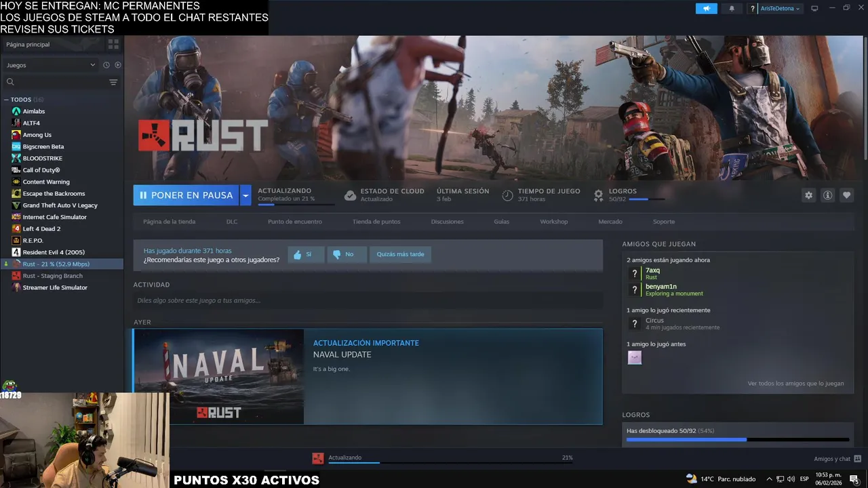
Task: Open Amigos y chat panel
Action: (837, 459)
